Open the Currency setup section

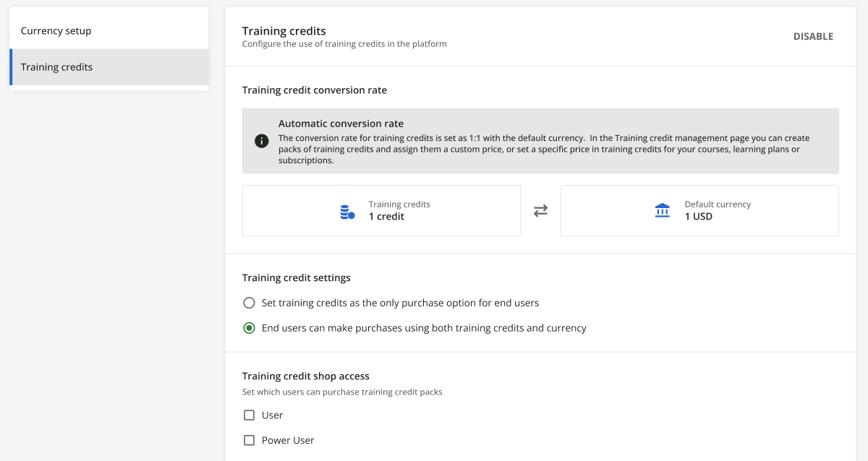pyautogui.click(x=56, y=31)
